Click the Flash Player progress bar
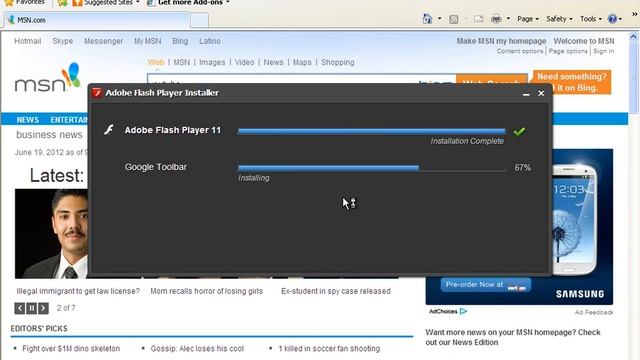Viewport: 640px width, 360px height. (371, 131)
